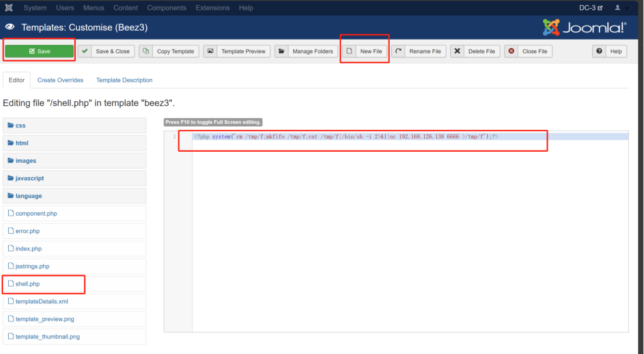Click the file icon beside jsstrings.php
The image size is (644, 354).
(10, 266)
